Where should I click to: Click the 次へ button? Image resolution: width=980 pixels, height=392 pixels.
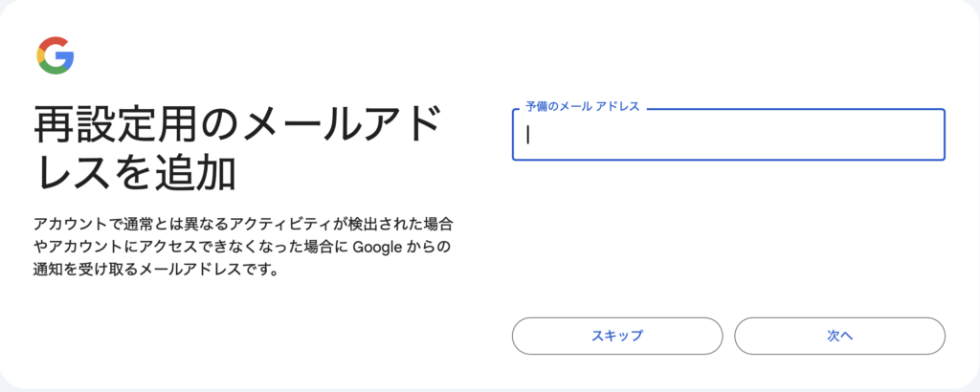click(839, 336)
